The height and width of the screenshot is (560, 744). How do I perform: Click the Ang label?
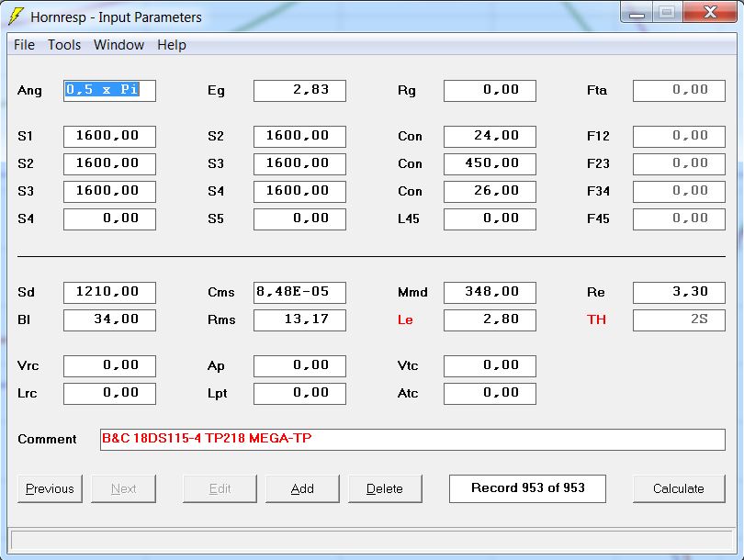click(29, 91)
